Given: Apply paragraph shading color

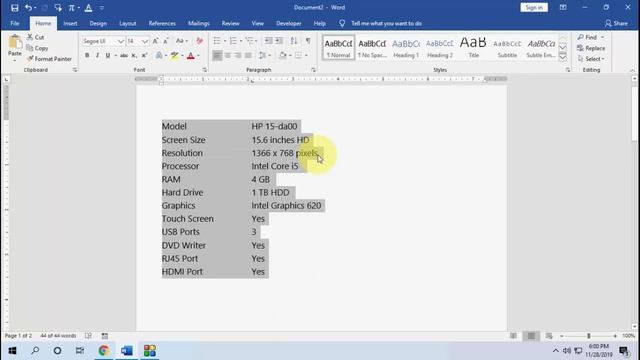Looking at the screenshot, I should click(x=282, y=56).
